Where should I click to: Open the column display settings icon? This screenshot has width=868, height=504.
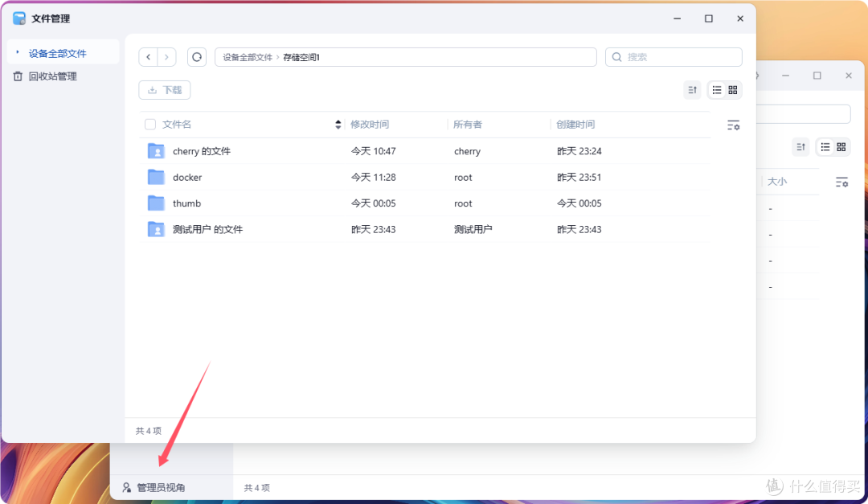coord(733,125)
